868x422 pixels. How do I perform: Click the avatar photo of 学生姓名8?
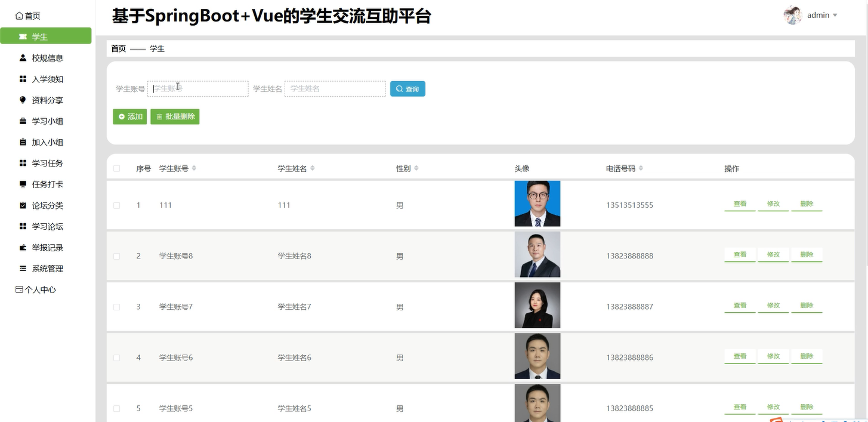click(x=538, y=254)
